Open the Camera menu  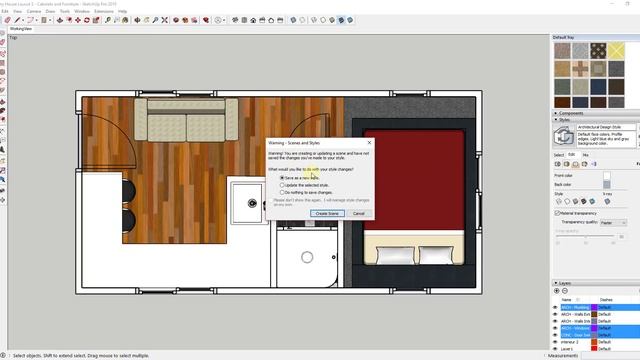point(34,11)
